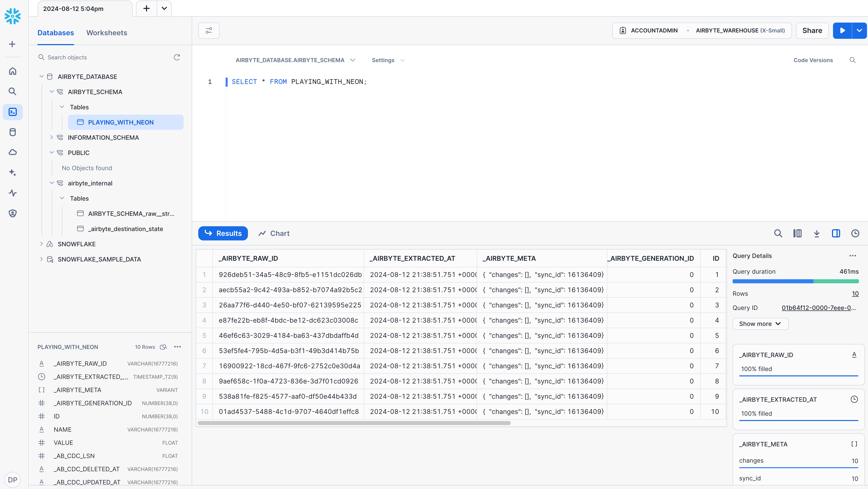Open the Marketplace cloud icon

[12, 152]
